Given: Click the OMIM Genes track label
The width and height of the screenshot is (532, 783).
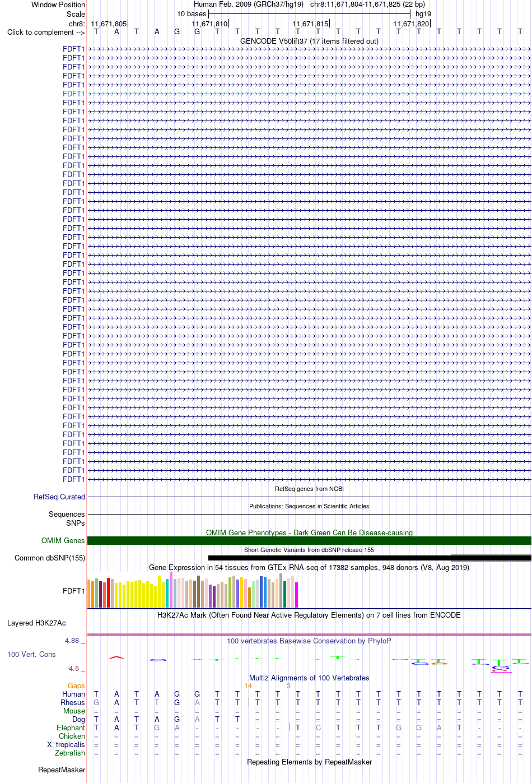Looking at the screenshot, I should [x=63, y=540].
